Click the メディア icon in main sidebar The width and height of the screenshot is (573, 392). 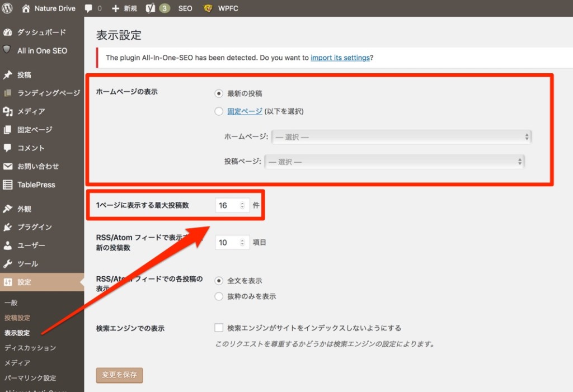(x=8, y=111)
